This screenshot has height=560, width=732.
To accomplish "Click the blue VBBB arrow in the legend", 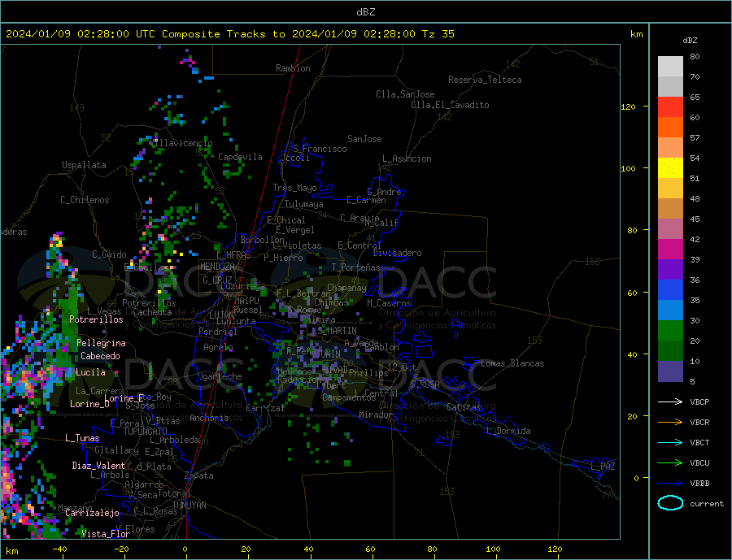I will tap(670, 483).
